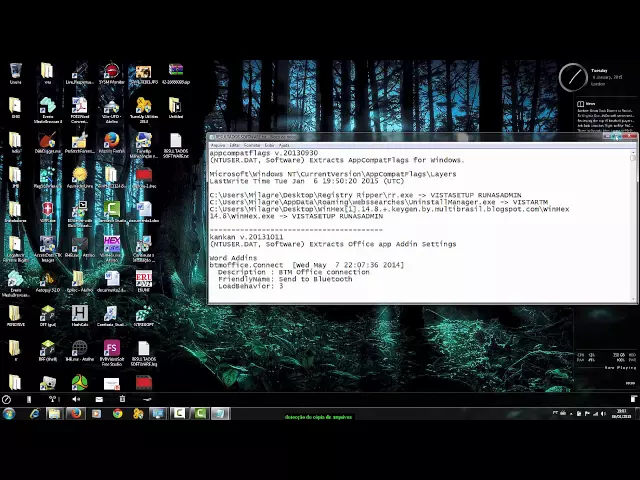Viewport: 640px width, 480px height.
Task: Open Google Chrome from the taskbar
Action: click(118, 413)
